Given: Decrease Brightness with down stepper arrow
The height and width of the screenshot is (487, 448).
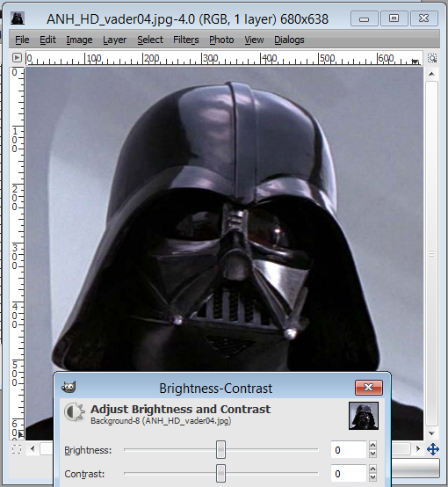Looking at the screenshot, I should (x=372, y=454).
